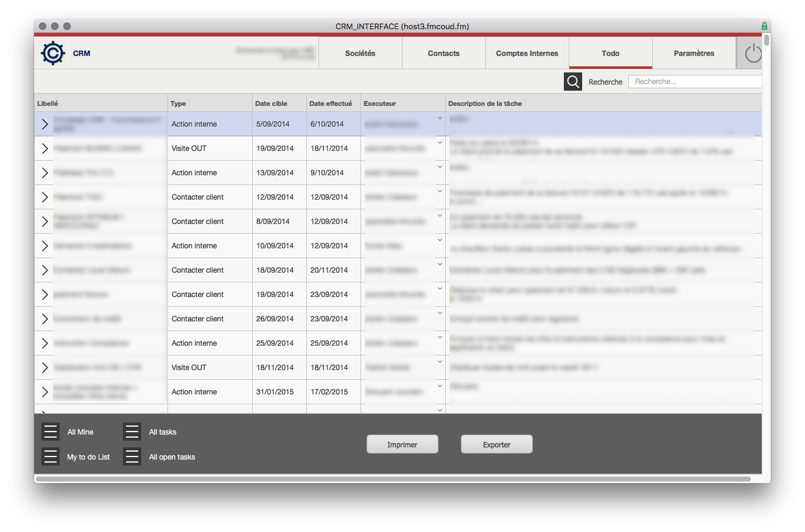Open Executeur dropdown in the 10/09/2014 row
The width and height of the screenshot is (805, 532).
point(440,240)
